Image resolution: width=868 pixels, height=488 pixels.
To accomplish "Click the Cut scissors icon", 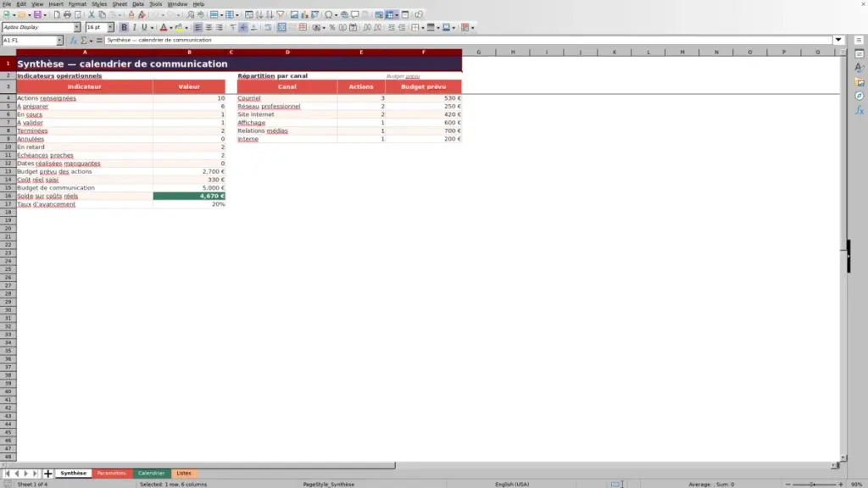I will coord(92,15).
